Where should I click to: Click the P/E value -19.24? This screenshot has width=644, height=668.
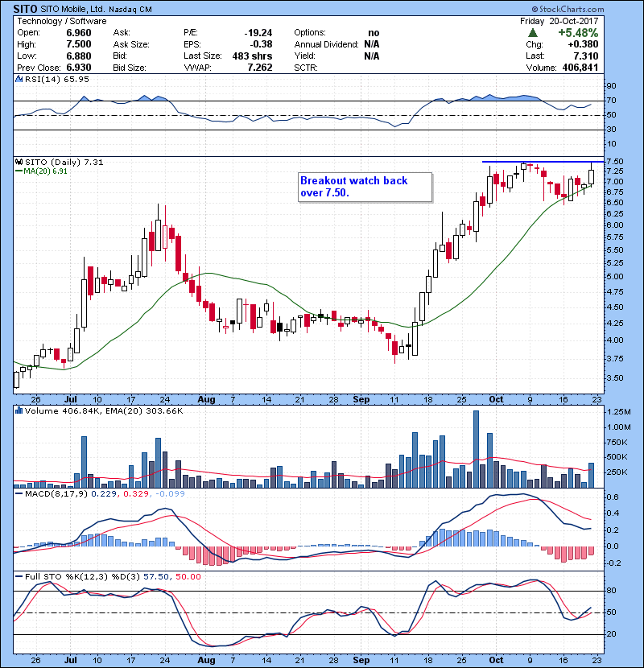coord(258,33)
